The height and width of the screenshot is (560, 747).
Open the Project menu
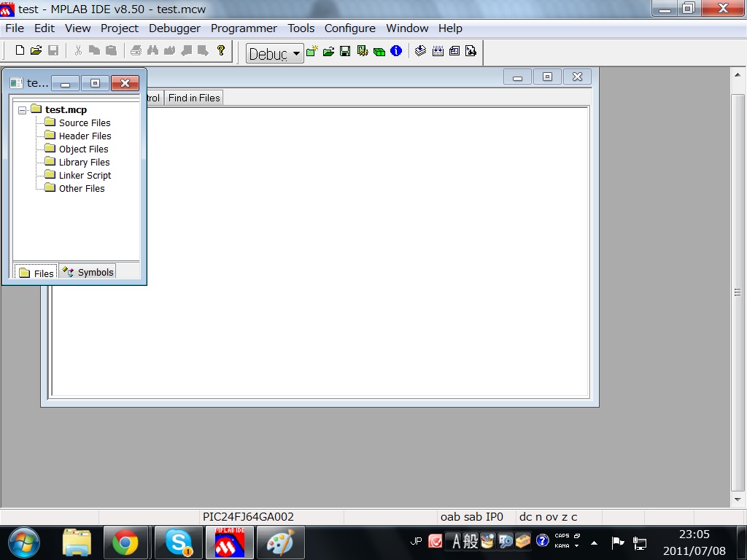click(x=120, y=28)
